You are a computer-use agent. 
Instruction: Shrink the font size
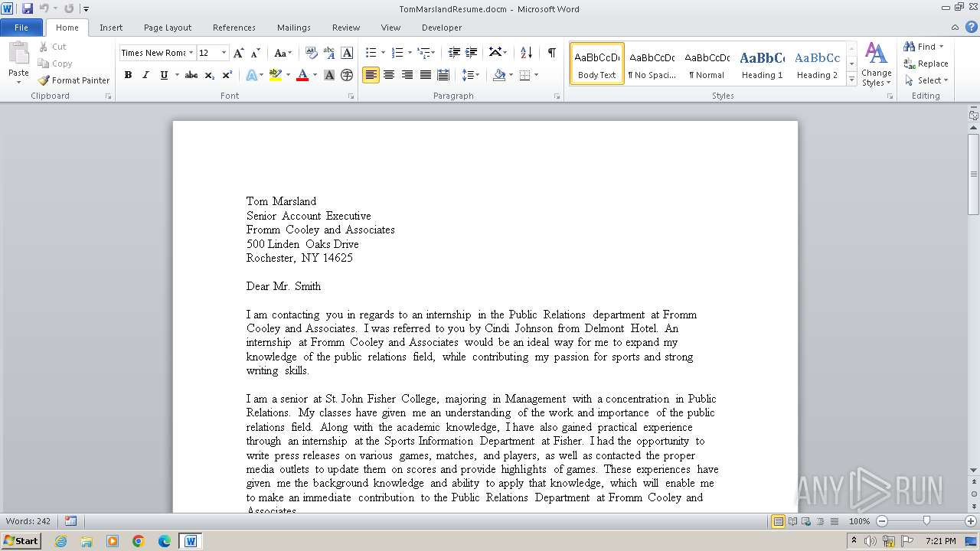point(256,53)
